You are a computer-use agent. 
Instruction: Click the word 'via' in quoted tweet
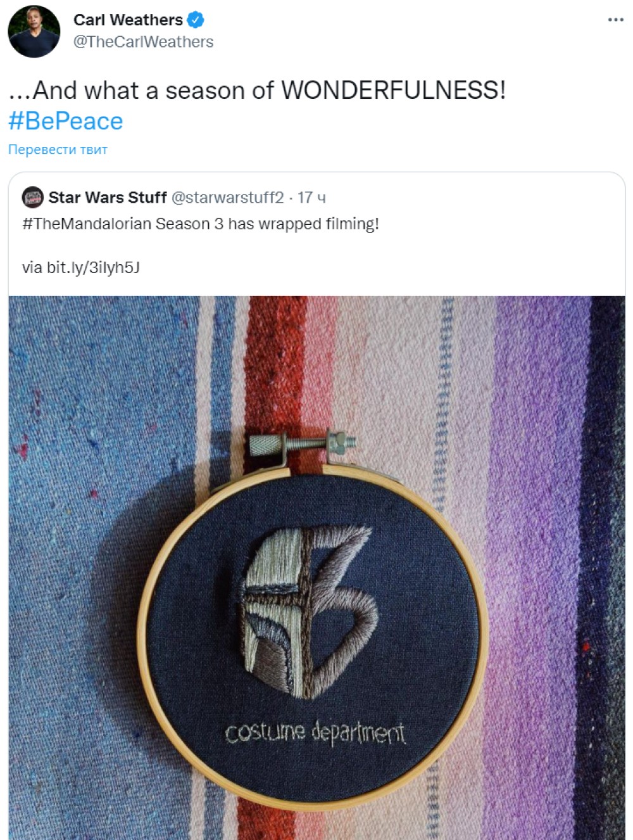(32, 267)
